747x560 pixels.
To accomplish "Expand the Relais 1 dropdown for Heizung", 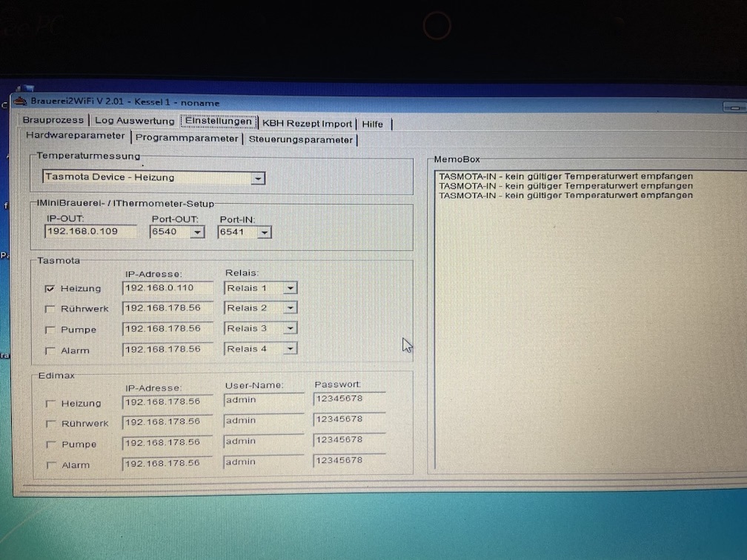I will coord(290,288).
